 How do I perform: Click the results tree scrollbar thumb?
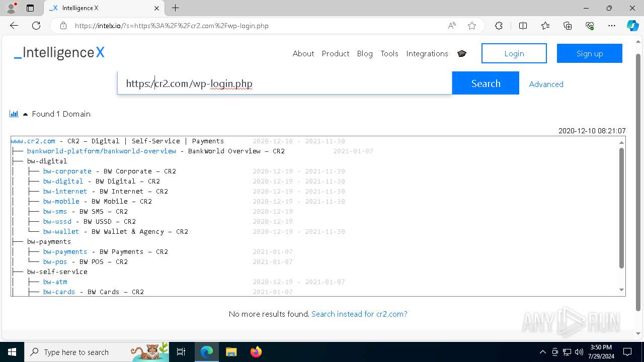pos(621,208)
